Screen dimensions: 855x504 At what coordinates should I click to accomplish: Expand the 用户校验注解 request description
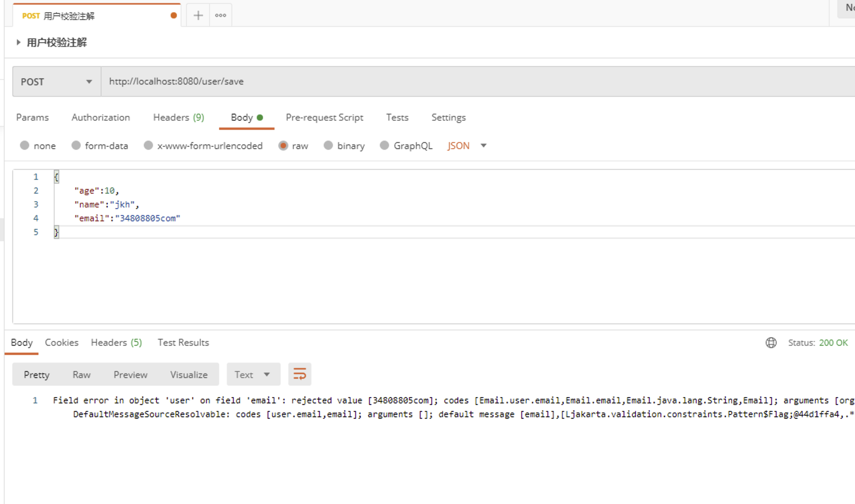[x=18, y=42]
